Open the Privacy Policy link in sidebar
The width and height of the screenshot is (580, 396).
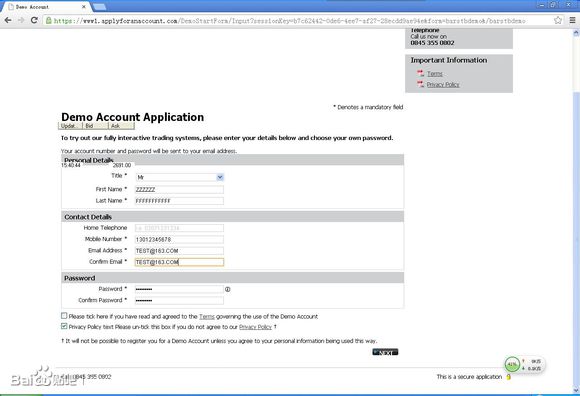[x=443, y=84]
